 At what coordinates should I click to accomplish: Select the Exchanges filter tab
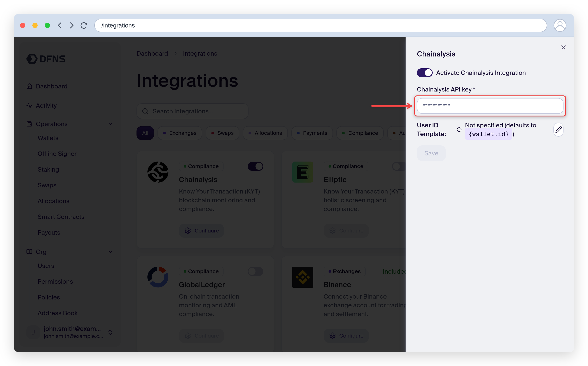point(180,133)
